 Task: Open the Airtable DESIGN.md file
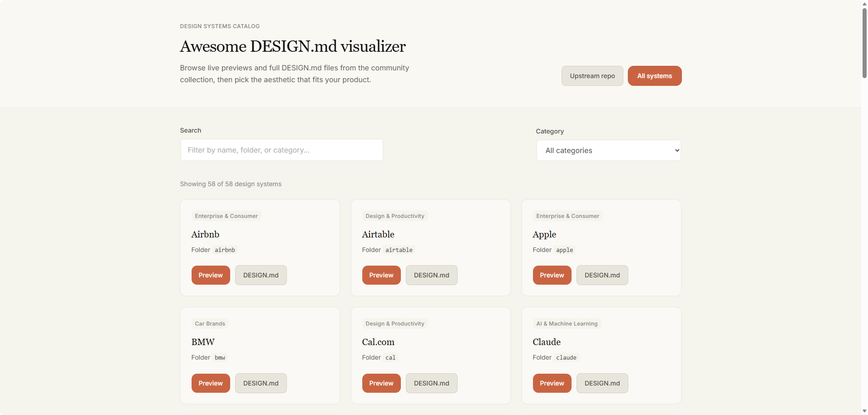coord(431,275)
